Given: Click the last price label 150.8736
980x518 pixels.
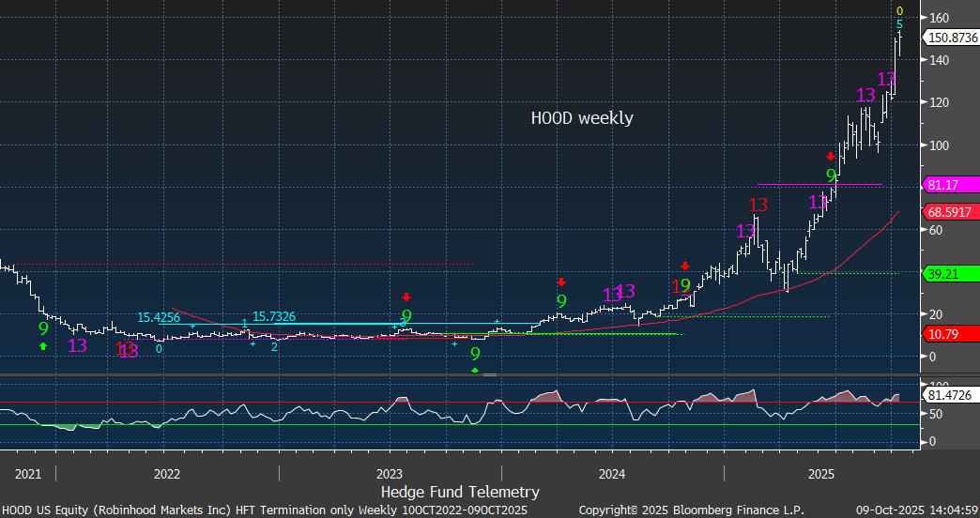Looking at the screenshot, I should 951,38.
